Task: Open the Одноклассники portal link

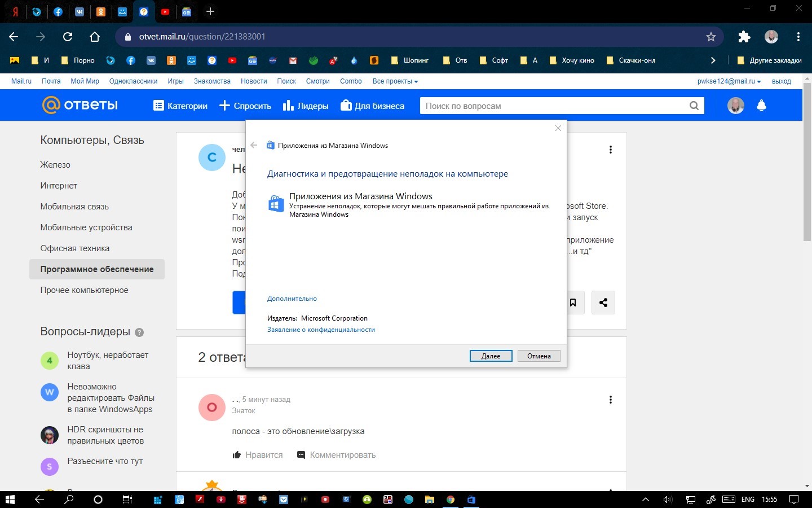Action: point(133,81)
